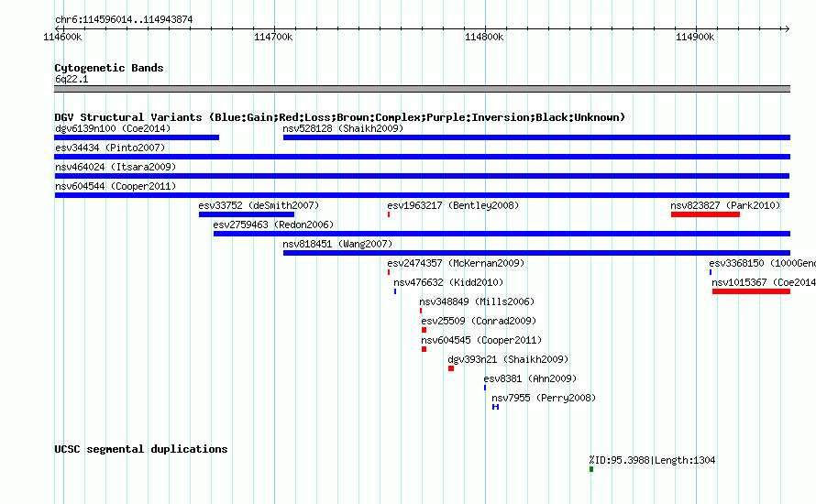816x504 pixels.
Task: Click the nsv528128 (Shaikh2009) text label
Action: (x=343, y=128)
